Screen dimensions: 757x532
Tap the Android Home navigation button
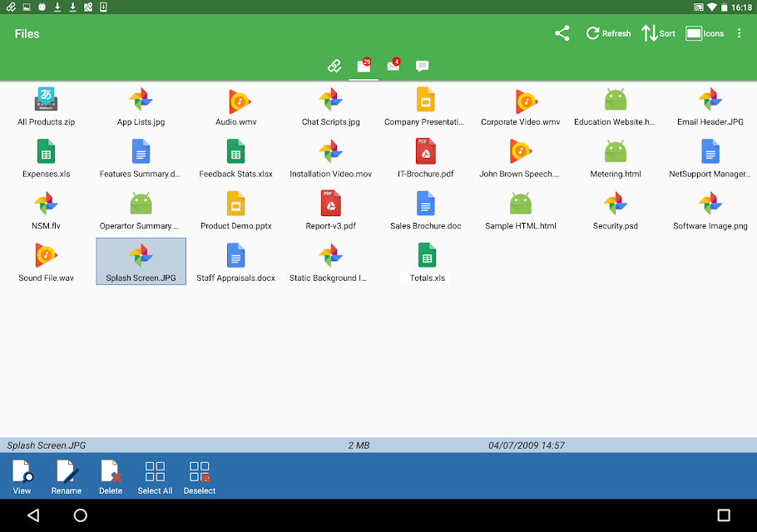(80, 515)
